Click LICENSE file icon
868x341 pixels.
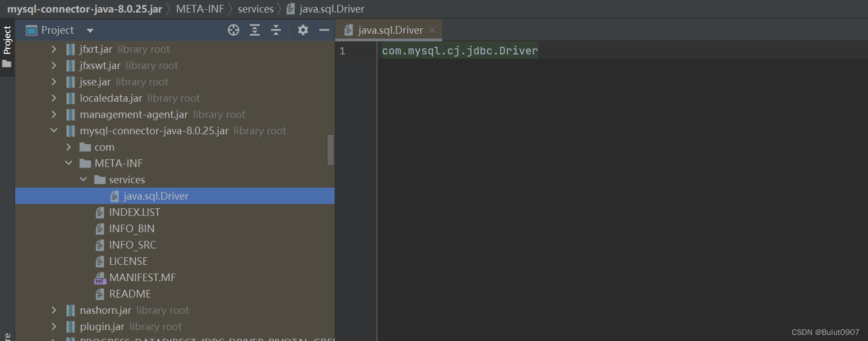coord(100,262)
